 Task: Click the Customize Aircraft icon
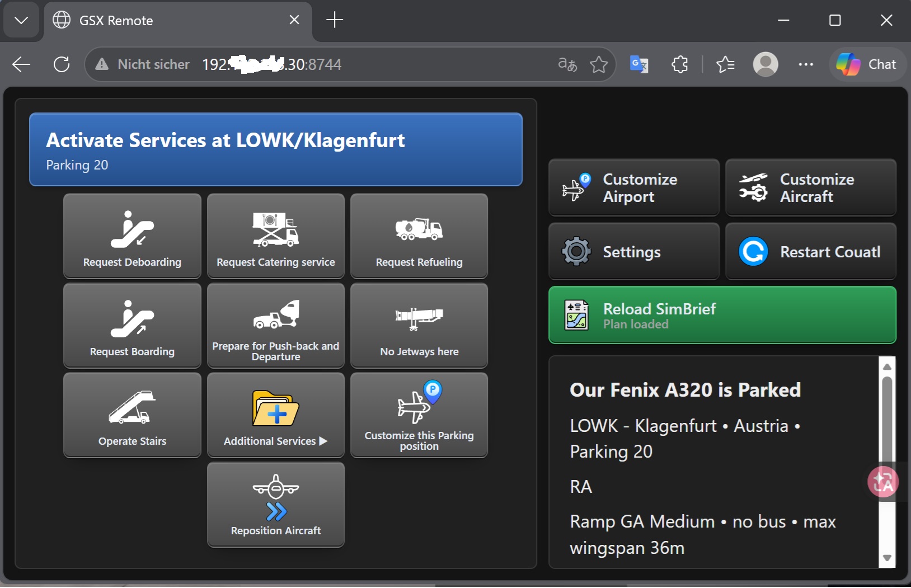(753, 187)
